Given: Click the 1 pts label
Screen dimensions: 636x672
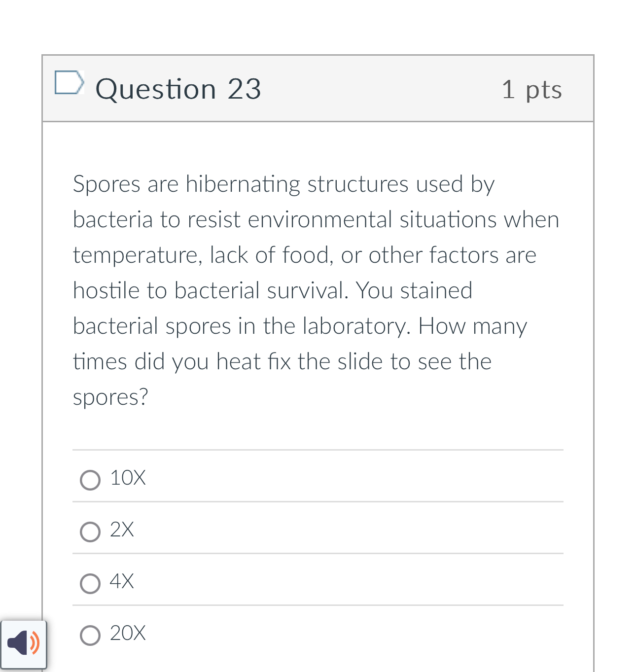Looking at the screenshot, I should pyautogui.click(x=532, y=90).
